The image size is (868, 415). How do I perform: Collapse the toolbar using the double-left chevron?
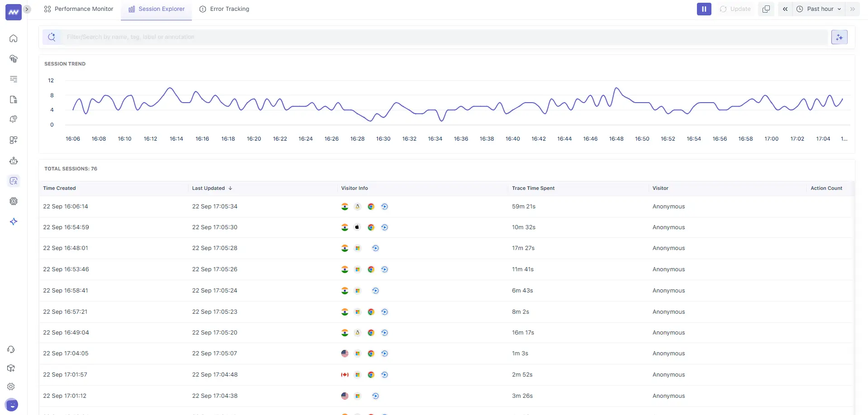(785, 9)
